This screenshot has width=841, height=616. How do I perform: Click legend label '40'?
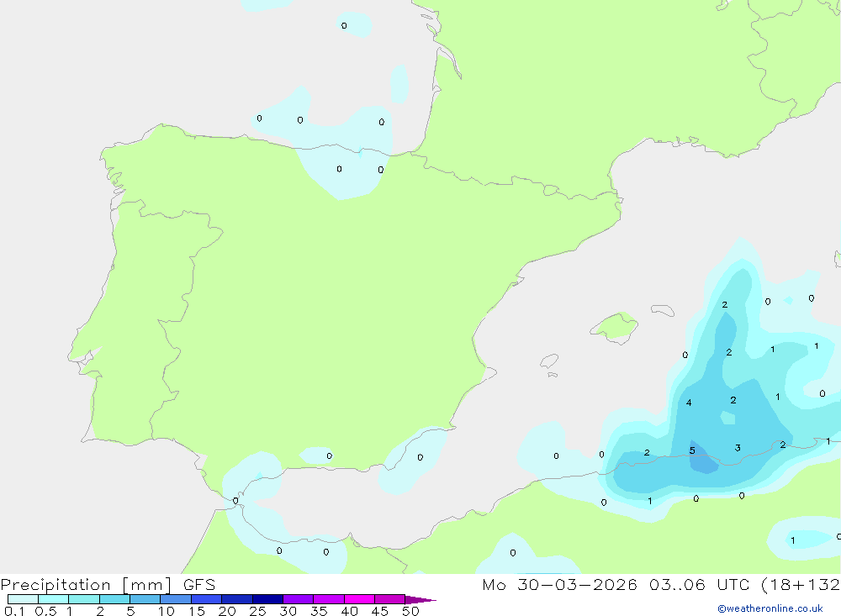point(350,611)
